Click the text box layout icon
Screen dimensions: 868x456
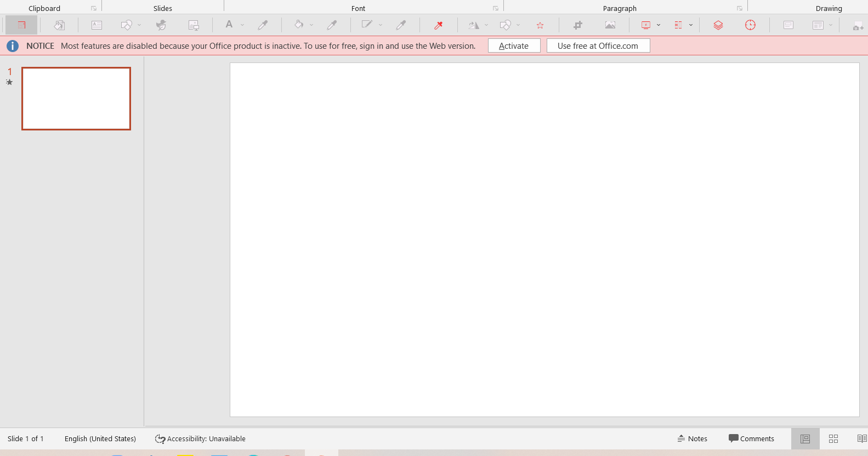pyautogui.click(x=97, y=25)
